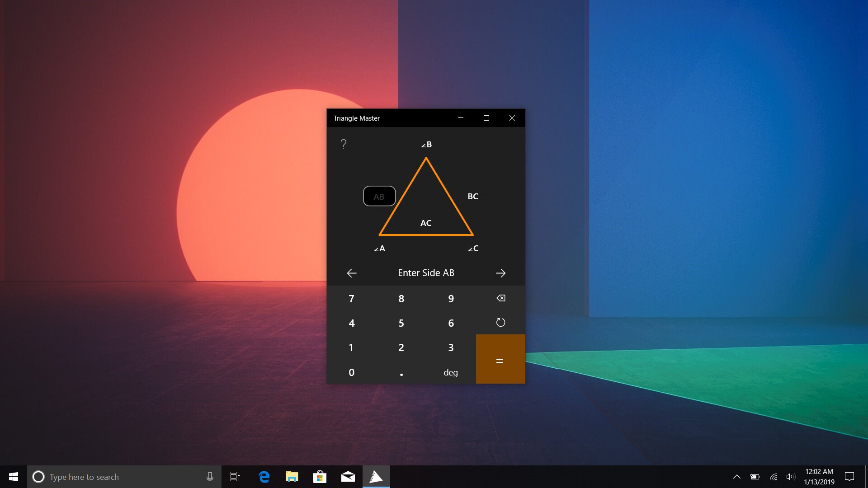Open Task View in the taskbar
868x488 pixels.
click(235, 477)
